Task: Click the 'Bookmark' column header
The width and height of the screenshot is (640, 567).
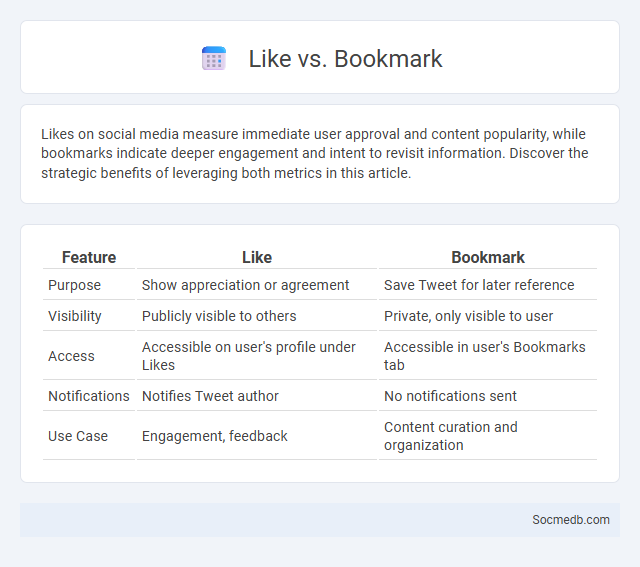Action: pos(488,257)
